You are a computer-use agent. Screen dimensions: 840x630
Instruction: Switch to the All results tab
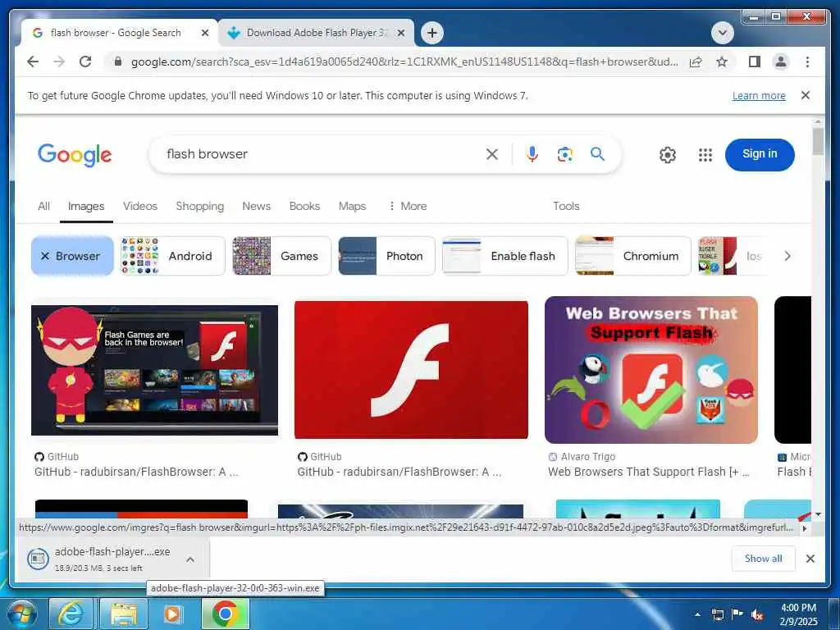pos(44,206)
